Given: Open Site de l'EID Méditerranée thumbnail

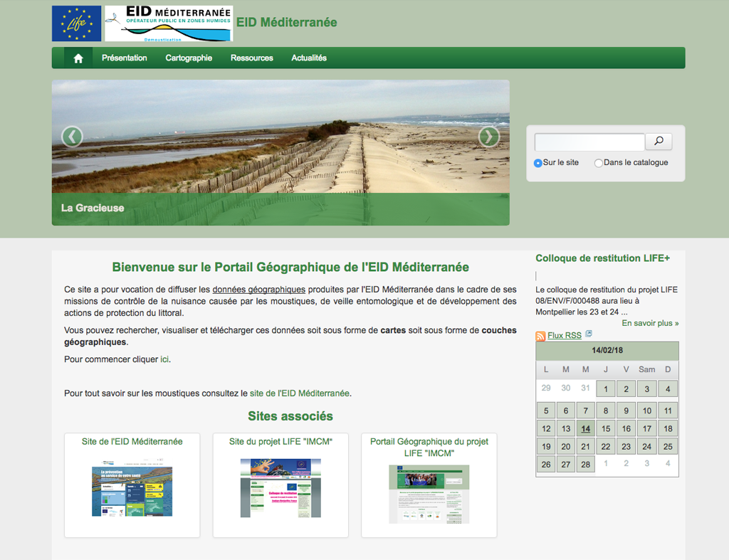Looking at the screenshot, I should click(x=132, y=491).
